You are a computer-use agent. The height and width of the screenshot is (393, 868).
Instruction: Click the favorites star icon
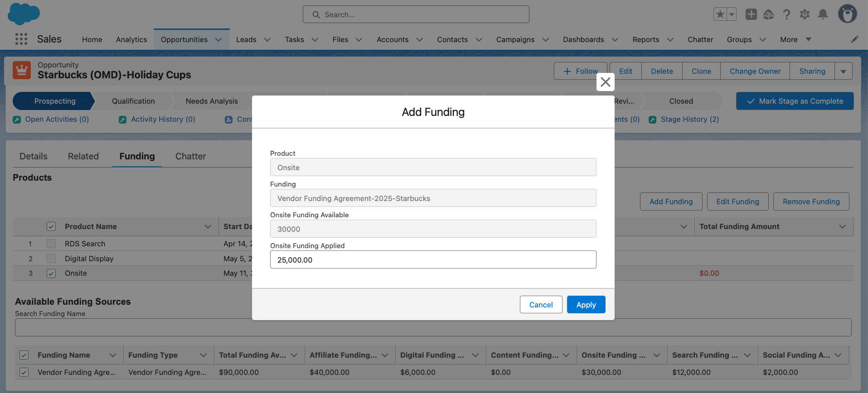[720, 14]
